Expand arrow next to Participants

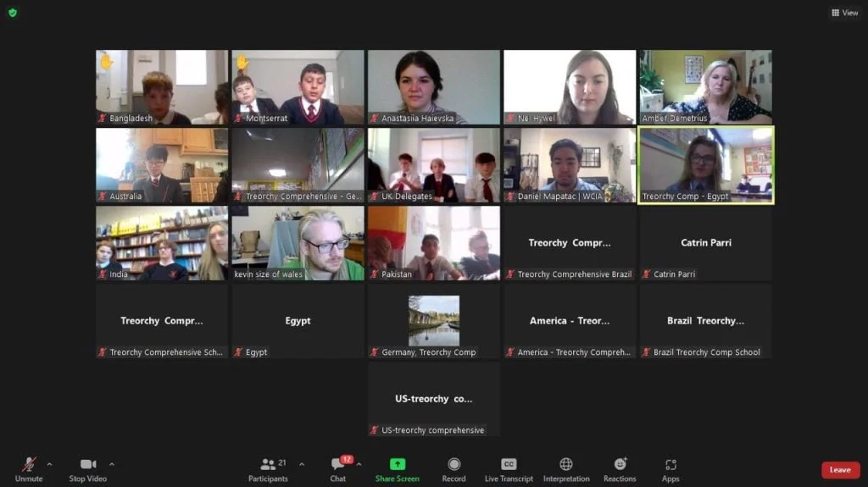coord(302,464)
